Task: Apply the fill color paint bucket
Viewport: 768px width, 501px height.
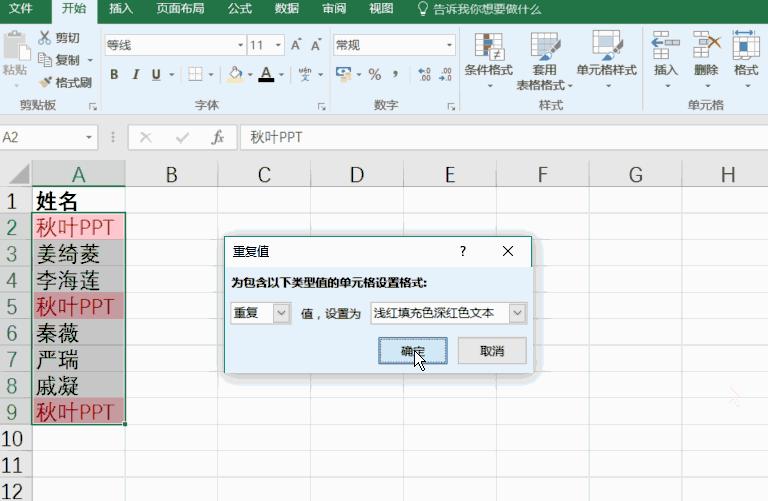Action: [x=236, y=74]
